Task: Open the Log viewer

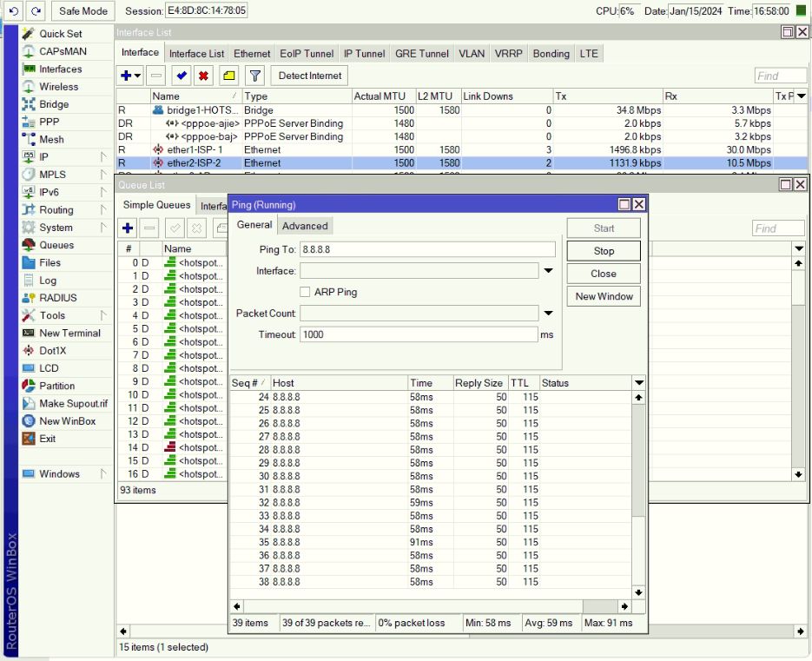Action: coord(48,281)
